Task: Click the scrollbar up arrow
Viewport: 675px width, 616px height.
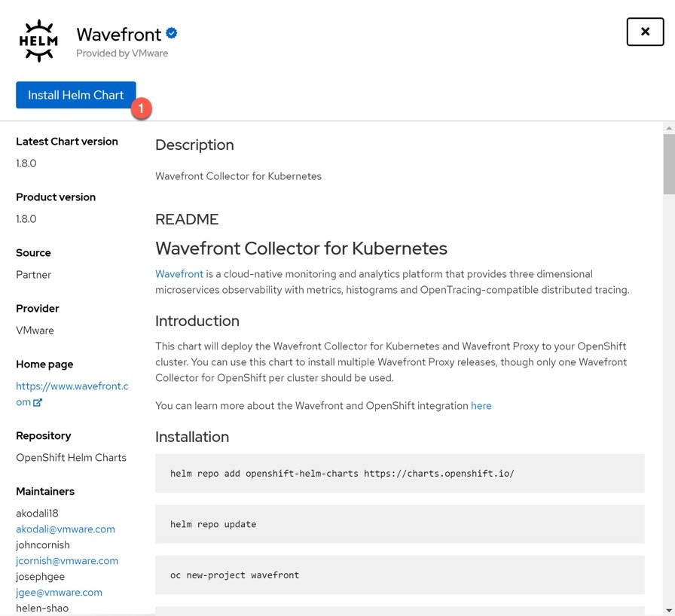Action: click(669, 128)
